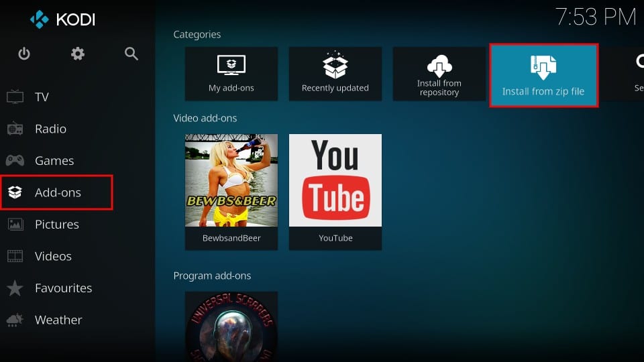Click the Recently updated open-box icon
Viewport: 644px width, 362px height.
tap(335, 65)
